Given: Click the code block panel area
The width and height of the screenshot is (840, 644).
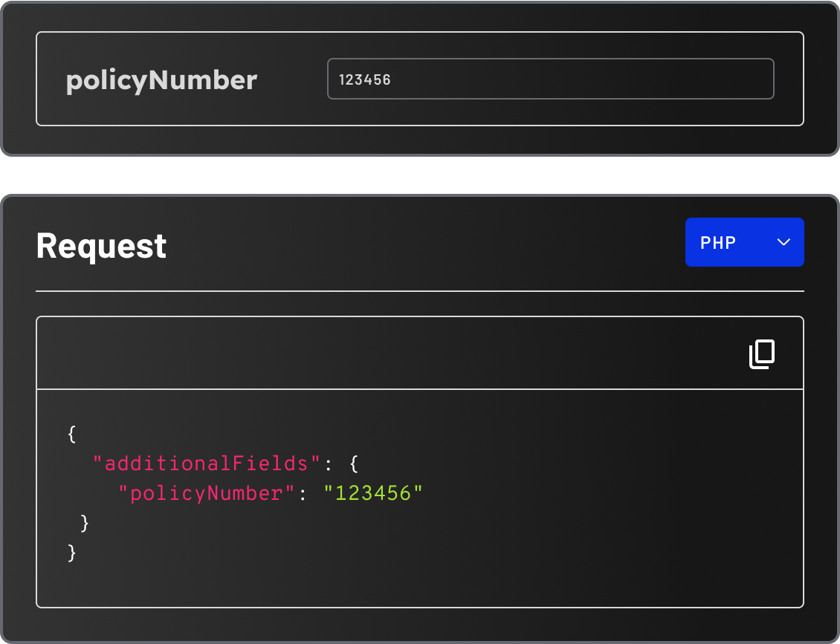Looking at the screenshot, I should [x=420, y=498].
